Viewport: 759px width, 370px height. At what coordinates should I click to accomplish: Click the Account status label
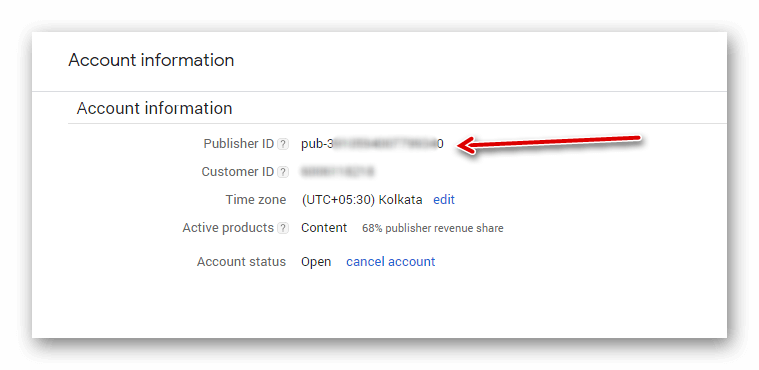click(241, 262)
